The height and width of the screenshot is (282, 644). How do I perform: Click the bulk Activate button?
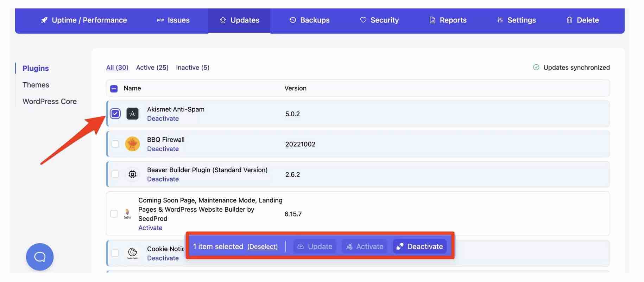coord(365,246)
